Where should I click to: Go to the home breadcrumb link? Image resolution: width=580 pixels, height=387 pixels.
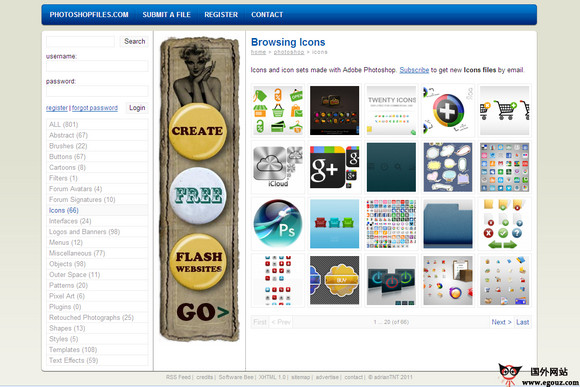[258, 52]
